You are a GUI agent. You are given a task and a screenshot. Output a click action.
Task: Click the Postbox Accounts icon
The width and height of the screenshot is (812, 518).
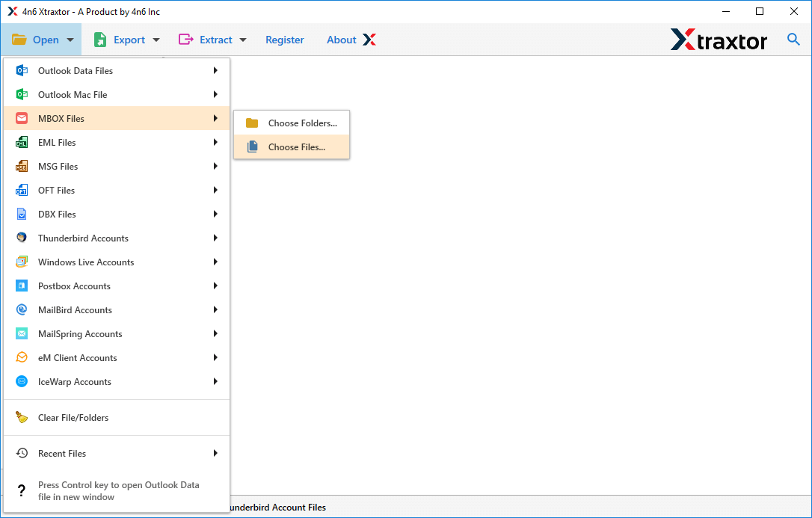[x=22, y=286]
